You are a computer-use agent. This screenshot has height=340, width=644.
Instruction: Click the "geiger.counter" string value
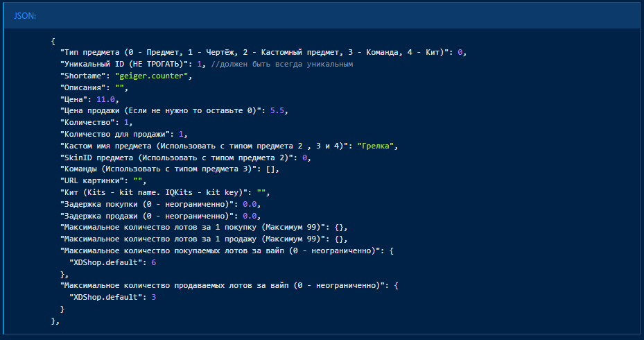[151, 76]
